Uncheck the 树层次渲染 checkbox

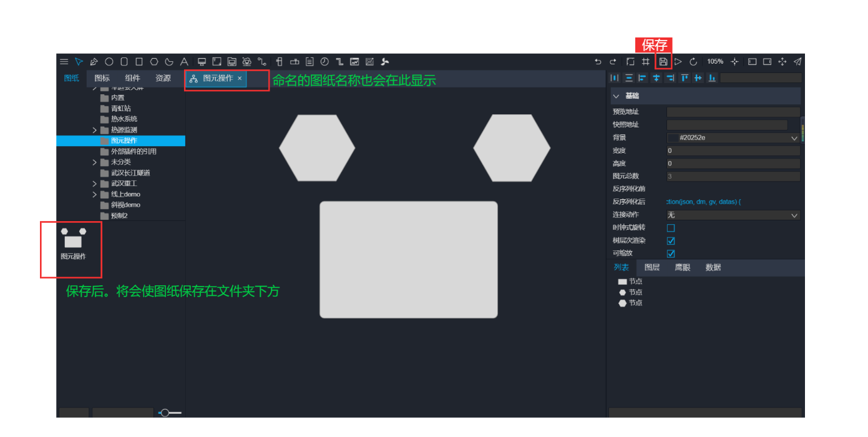tap(671, 241)
